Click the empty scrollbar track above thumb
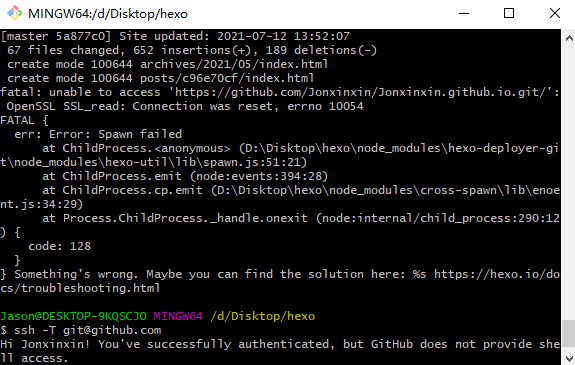Image resolution: width=575 pixels, height=365 pixels. pyautogui.click(x=569, y=183)
